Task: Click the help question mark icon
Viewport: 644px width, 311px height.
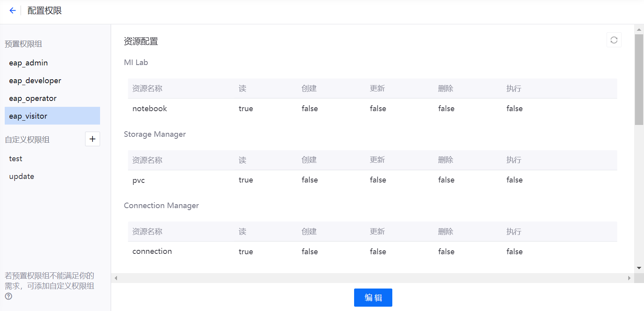Action: [x=9, y=296]
